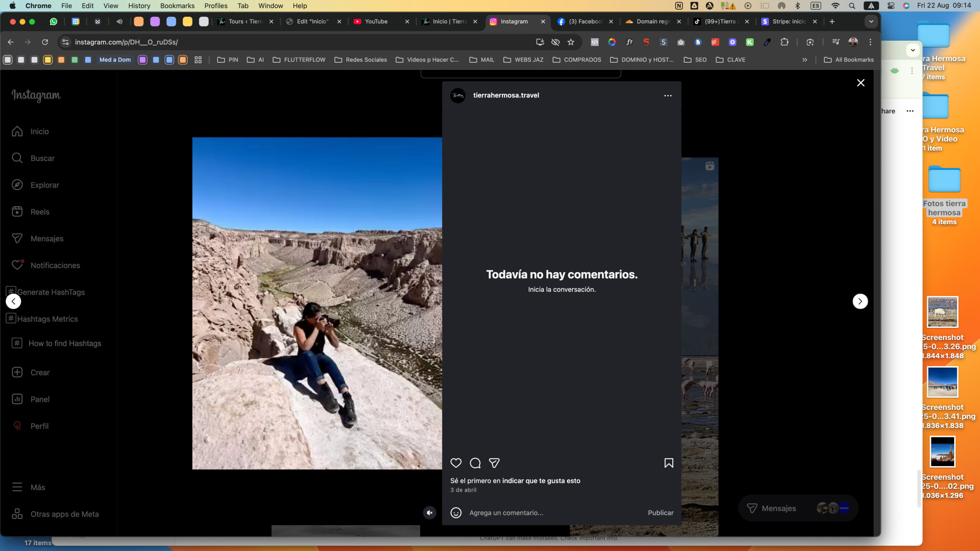The image size is (980, 551).
Task: Go to previous post arrow
Action: (x=13, y=302)
